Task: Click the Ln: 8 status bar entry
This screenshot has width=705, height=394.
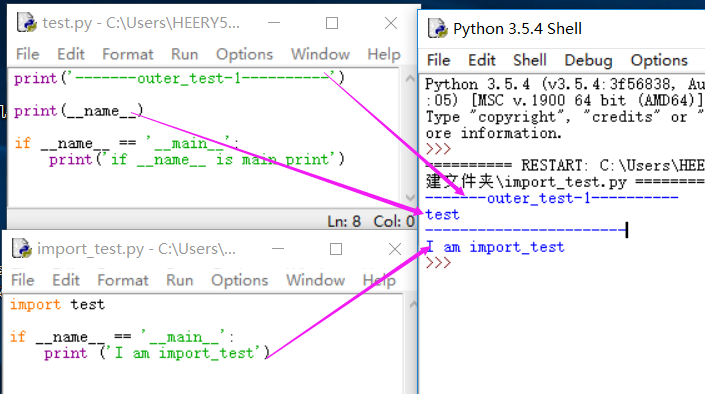Action: (344, 221)
